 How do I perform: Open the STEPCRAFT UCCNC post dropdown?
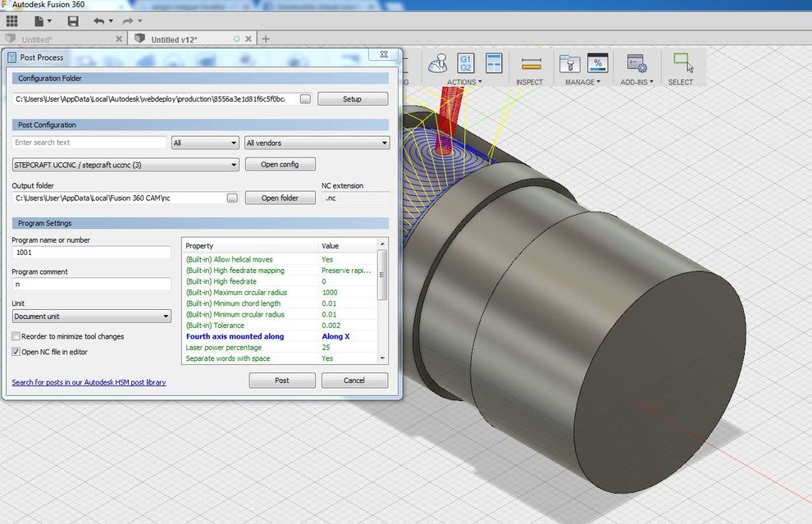(125, 165)
